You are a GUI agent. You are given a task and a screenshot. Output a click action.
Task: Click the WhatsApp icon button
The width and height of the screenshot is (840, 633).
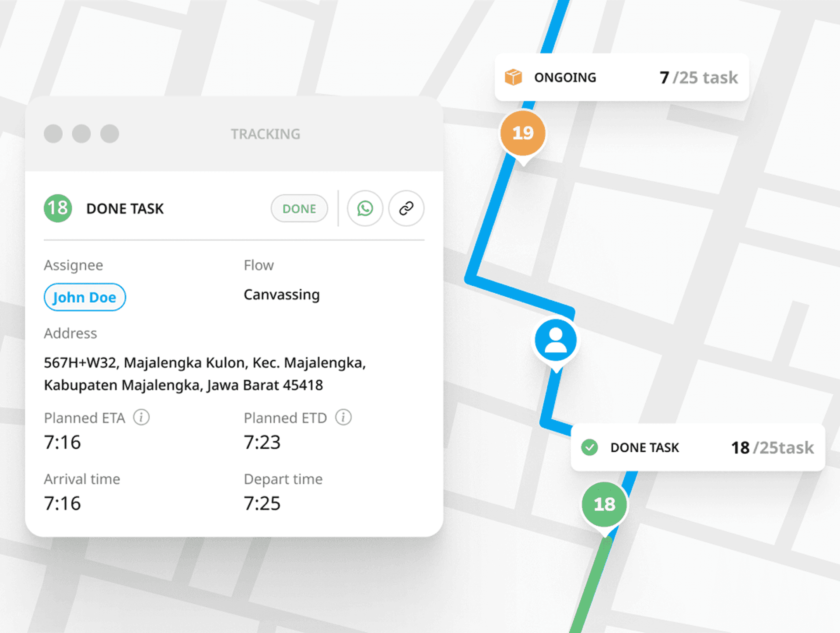tap(365, 208)
